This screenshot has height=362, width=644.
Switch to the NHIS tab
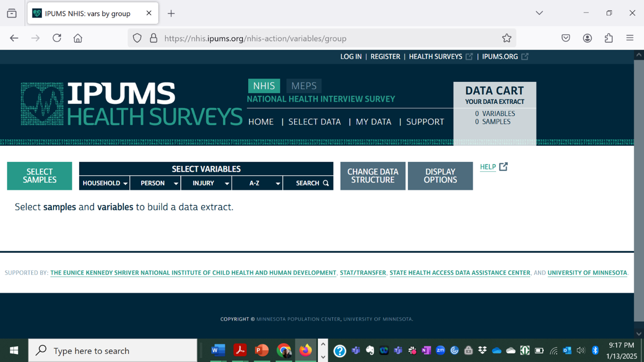264,86
